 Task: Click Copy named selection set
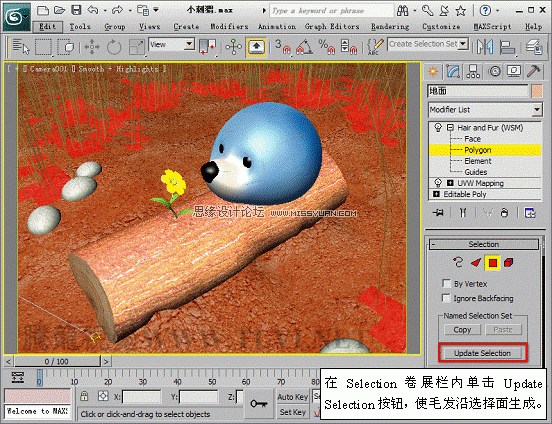462,330
